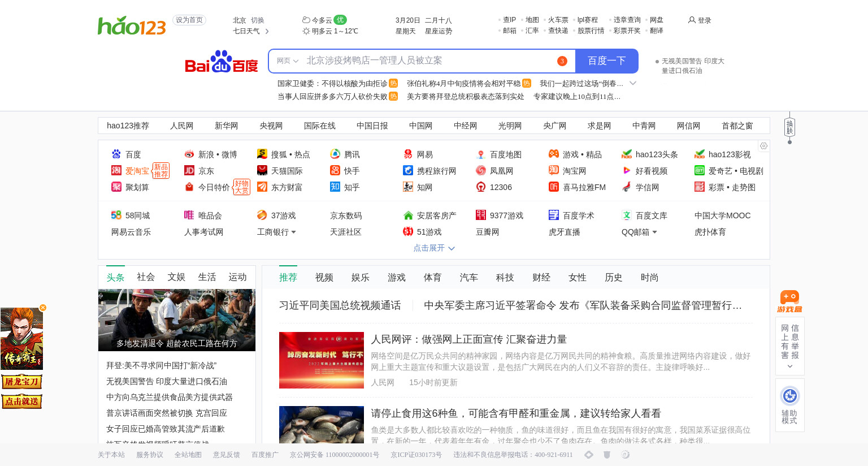Click the 携程旅行网 icon
Viewport: 868px width, 466px height.
tap(408, 170)
